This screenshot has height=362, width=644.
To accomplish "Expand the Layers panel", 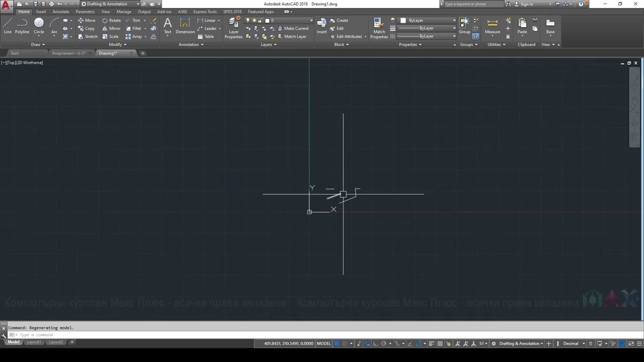I will click(269, 44).
